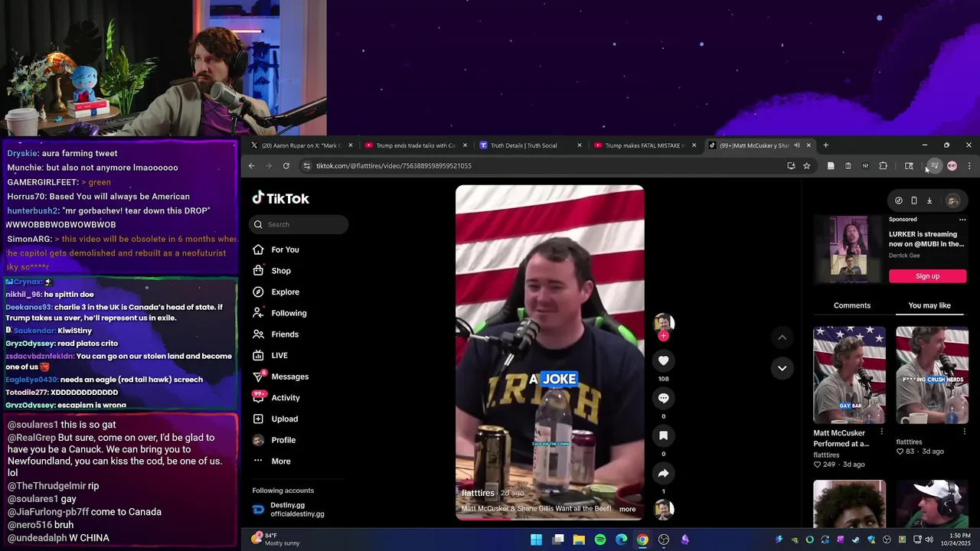Open TikTok LIVE section
Image resolution: width=980 pixels, height=551 pixels.
[x=270, y=355]
